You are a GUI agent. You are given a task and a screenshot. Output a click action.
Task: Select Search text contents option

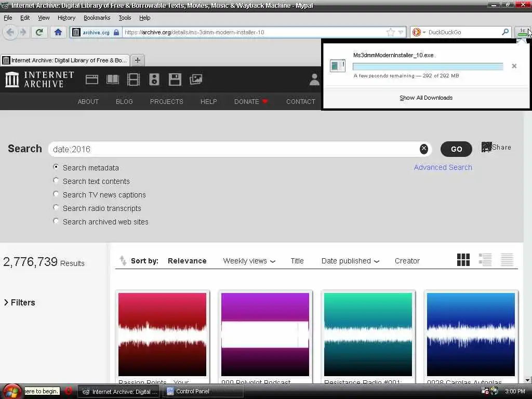(x=56, y=180)
